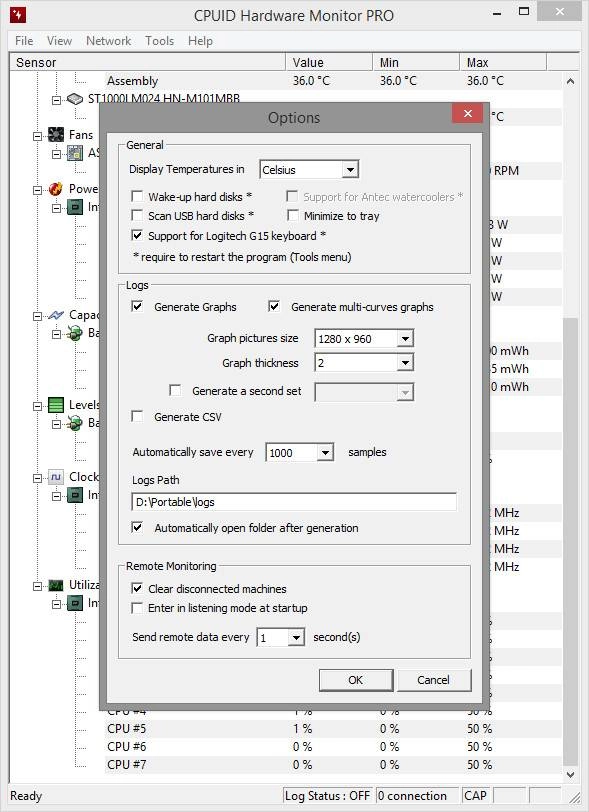Click the battery icon under Capacities
This screenshot has height=812, width=589.
(75, 334)
